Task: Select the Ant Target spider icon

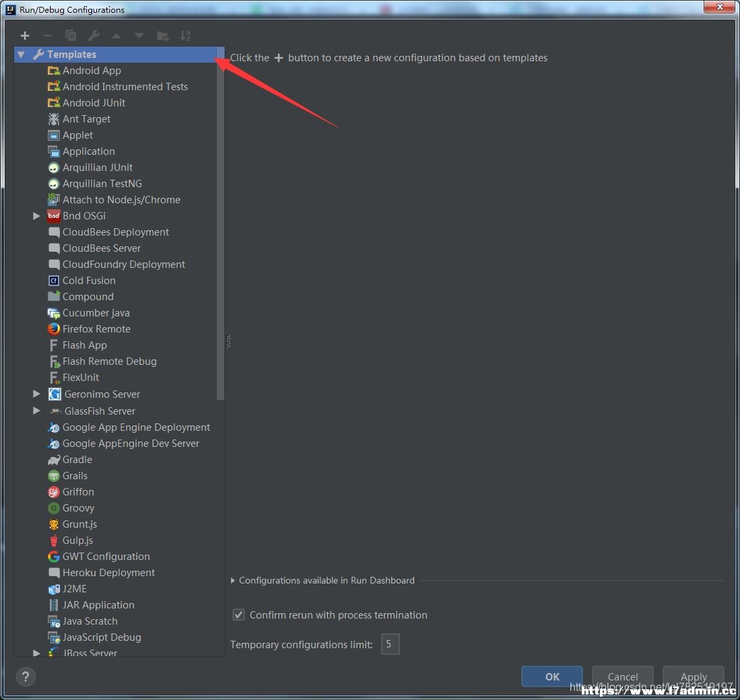Action: point(54,119)
